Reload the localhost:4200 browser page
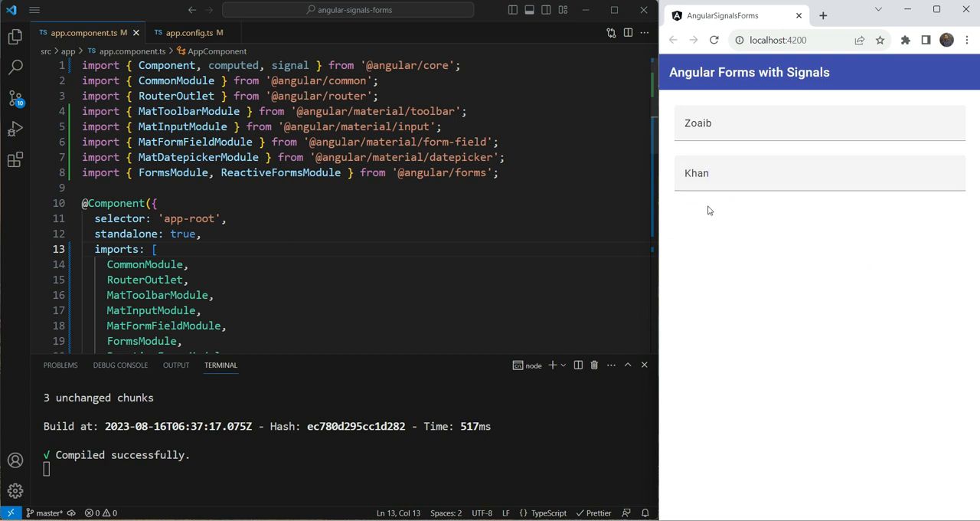The width and height of the screenshot is (980, 521). [x=714, y=40]
